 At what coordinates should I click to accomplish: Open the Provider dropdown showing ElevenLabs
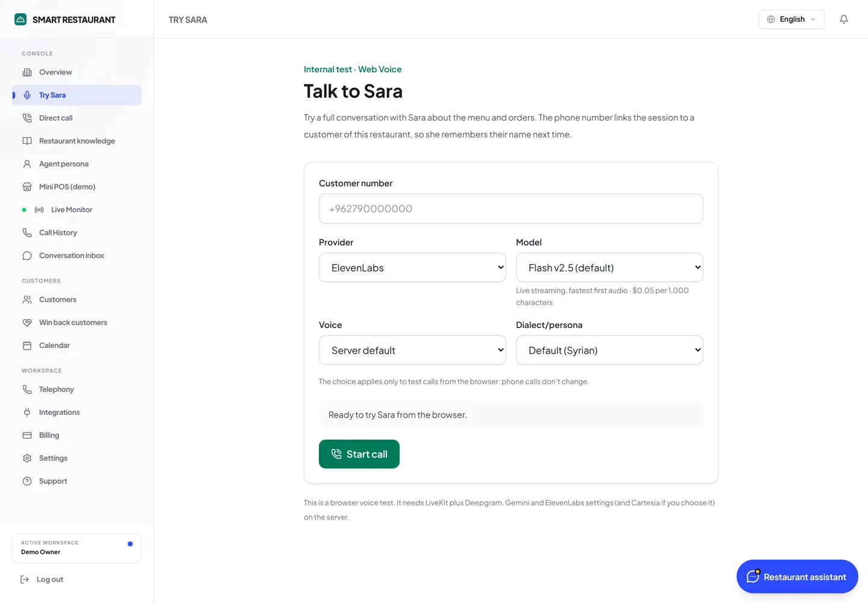point(412,268)
